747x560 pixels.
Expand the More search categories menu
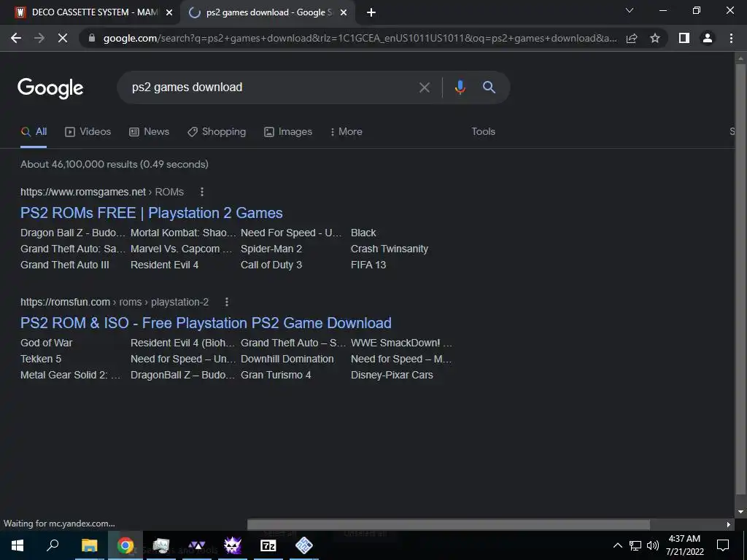347,132
